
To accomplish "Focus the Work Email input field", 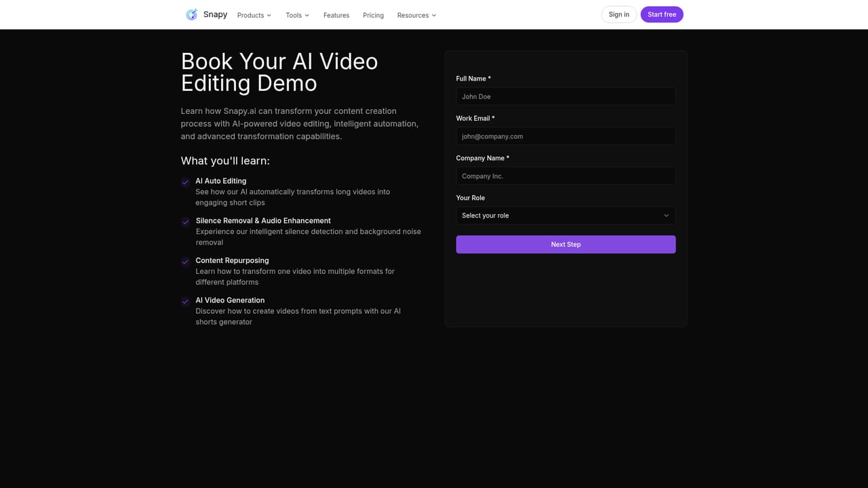I will point(566,136).
